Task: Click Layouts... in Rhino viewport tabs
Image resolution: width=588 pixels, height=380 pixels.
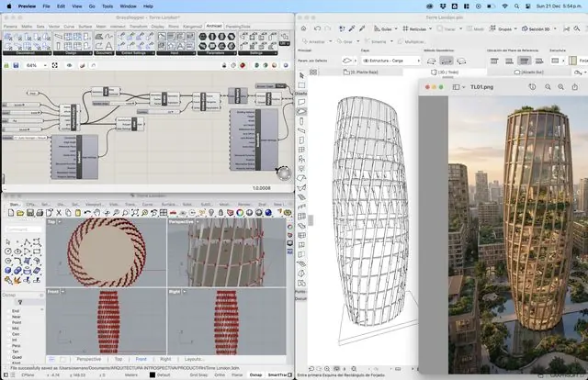Action: 194,359
